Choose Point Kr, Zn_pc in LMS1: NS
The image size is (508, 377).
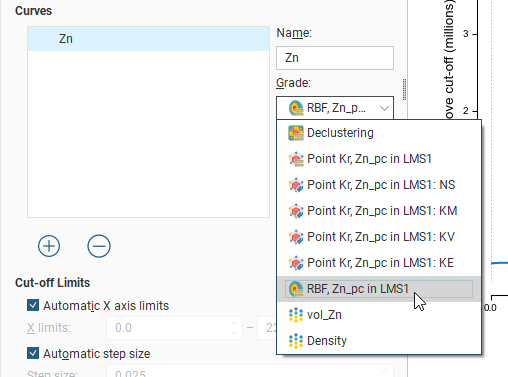[381, 185]
